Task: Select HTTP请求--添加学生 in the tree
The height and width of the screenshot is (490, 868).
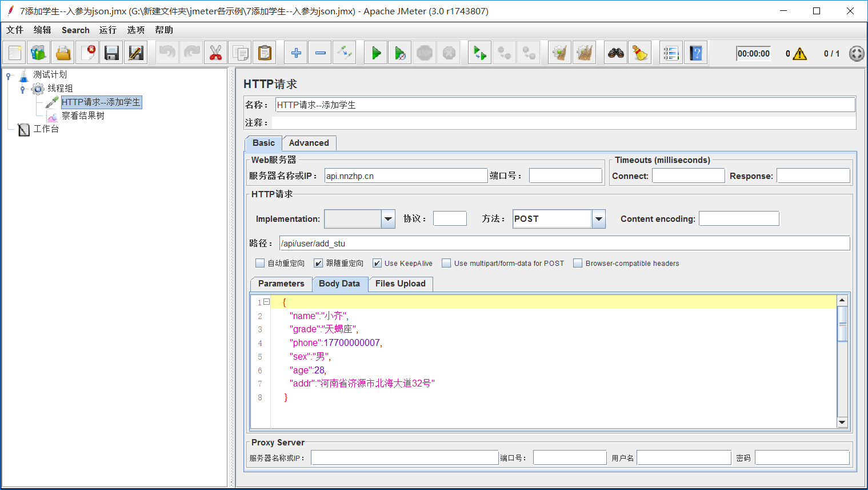Action: pyautogui.click(x=101, y=102)
